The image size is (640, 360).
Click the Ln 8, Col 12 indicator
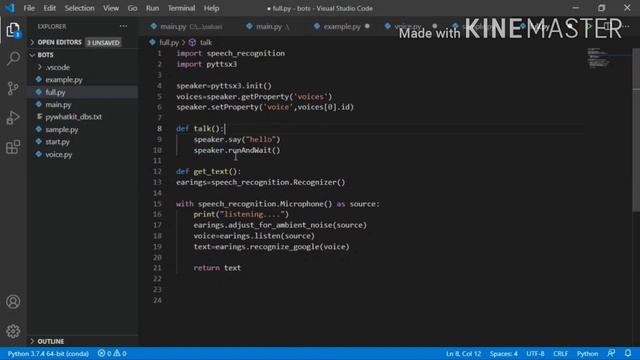pyautogui.click(x=463, y=353)
